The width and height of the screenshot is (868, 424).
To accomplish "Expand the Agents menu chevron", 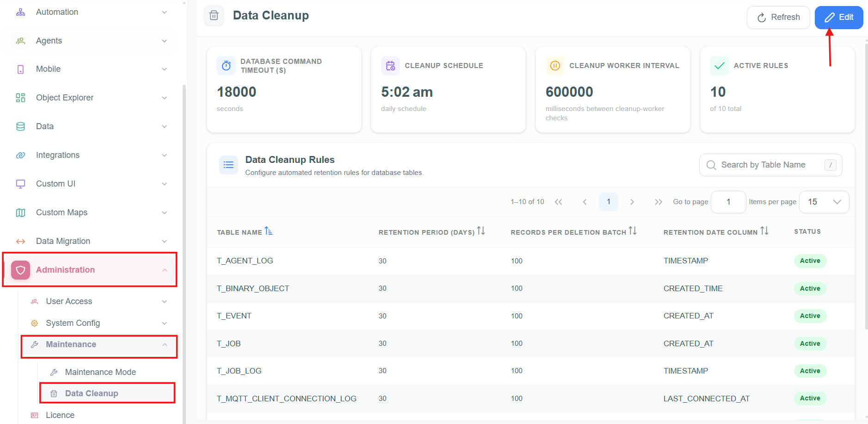I will 164,41.
